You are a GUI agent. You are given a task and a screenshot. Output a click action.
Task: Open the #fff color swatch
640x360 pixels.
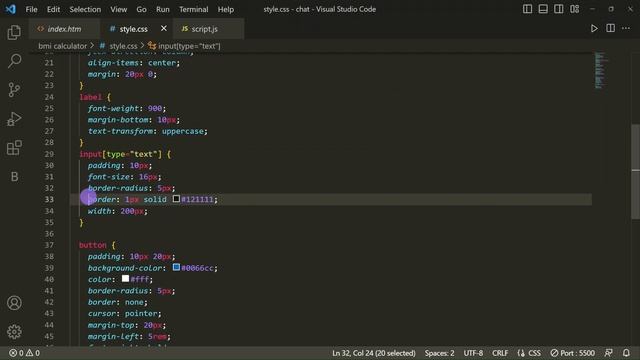coord(125,279)
